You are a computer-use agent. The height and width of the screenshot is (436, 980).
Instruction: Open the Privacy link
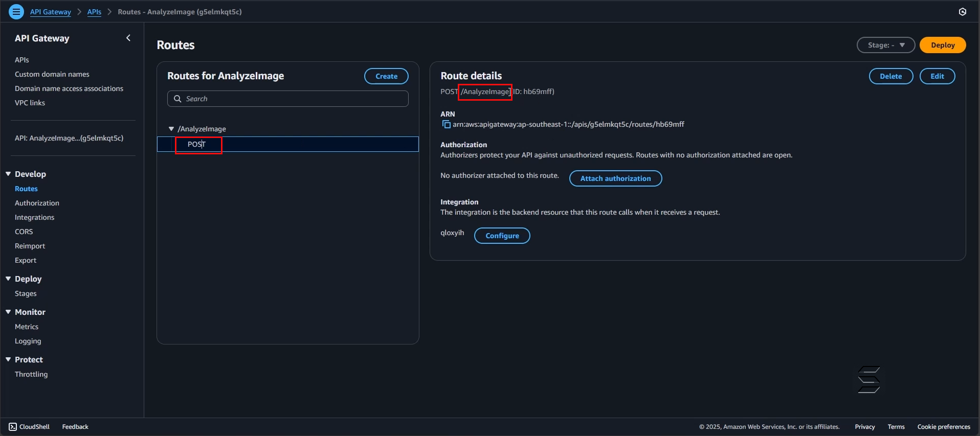point(864,426)
